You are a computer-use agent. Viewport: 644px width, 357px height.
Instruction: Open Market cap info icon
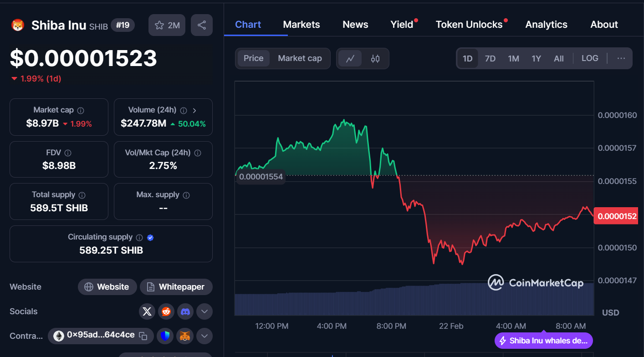[x=81, y=110]
